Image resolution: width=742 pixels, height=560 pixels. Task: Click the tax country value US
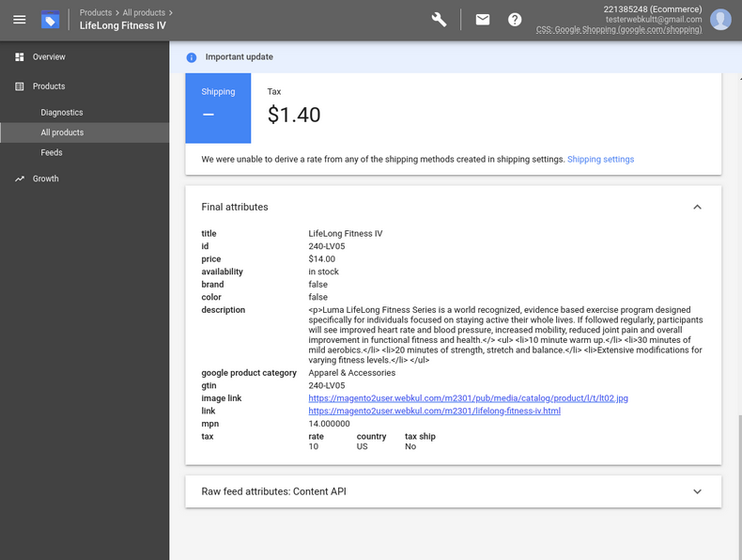click(362, 446)
